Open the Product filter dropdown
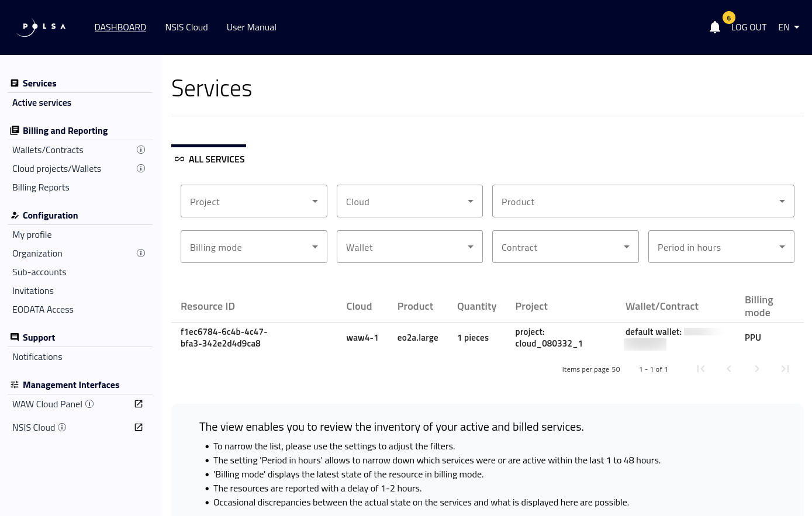Screen dimensions: 812x516 click(x=643, y=201)
